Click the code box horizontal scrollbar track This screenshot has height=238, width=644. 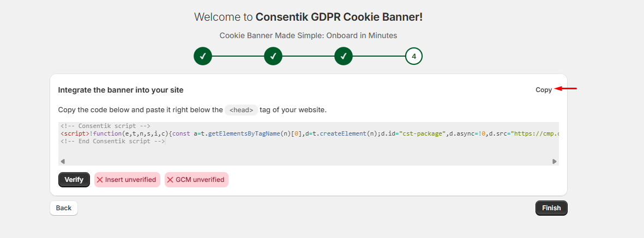tap(308, 161)
